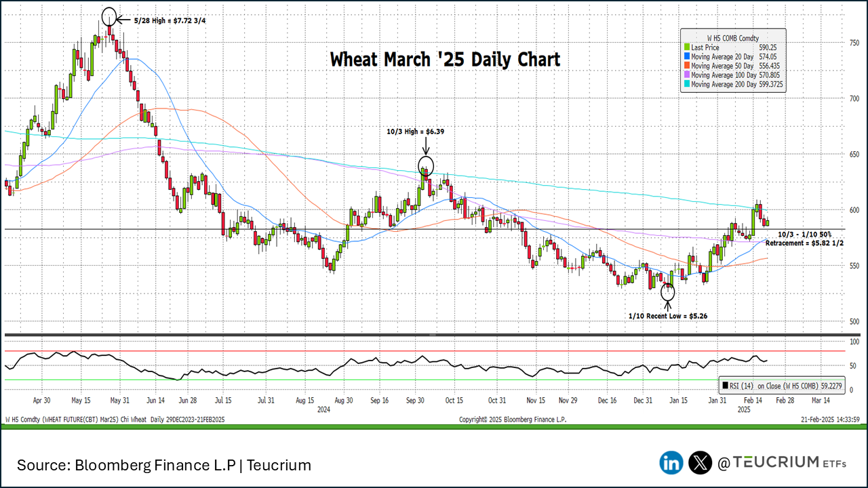The image size is (868, 488).
Task: Click 'Moving Average 200 Day' legend text
Action: click(724, 84)
